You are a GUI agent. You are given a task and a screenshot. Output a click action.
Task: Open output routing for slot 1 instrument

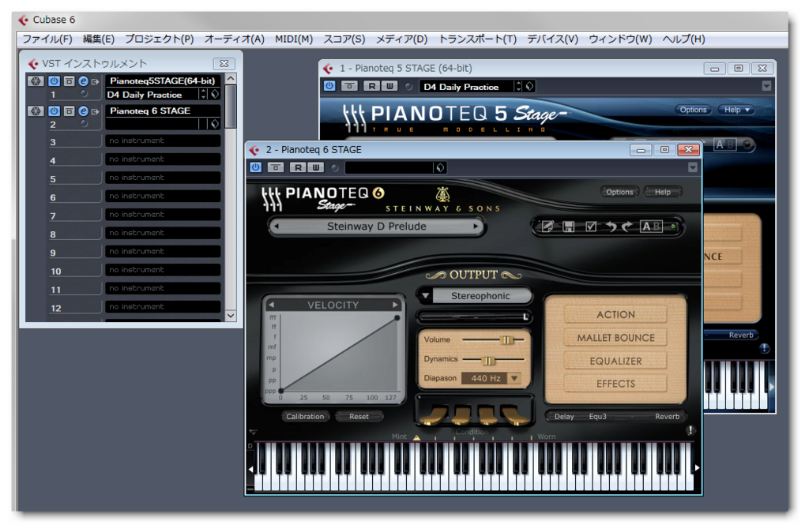[x=96, y=81]
